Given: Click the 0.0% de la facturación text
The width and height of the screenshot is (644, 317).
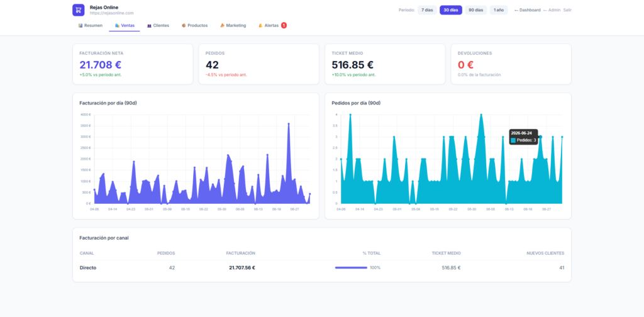Looking at the screenshot, I should point(479,75).
